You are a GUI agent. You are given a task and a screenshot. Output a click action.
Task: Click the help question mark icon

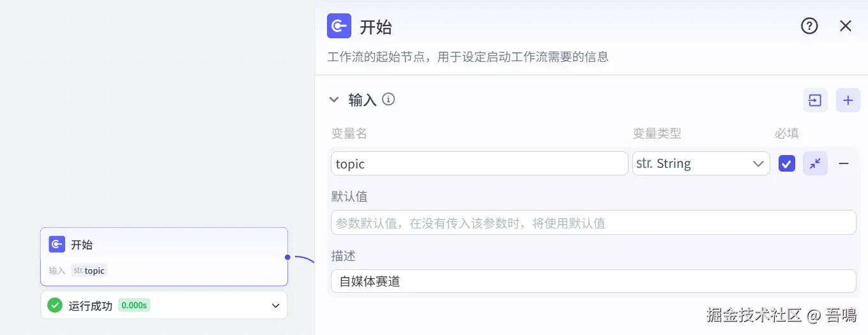pyautogui.click(x=809, y=26)
